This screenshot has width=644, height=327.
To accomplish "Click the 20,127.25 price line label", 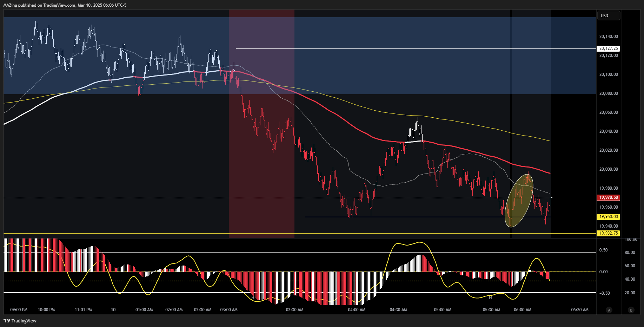I will 609,48.
